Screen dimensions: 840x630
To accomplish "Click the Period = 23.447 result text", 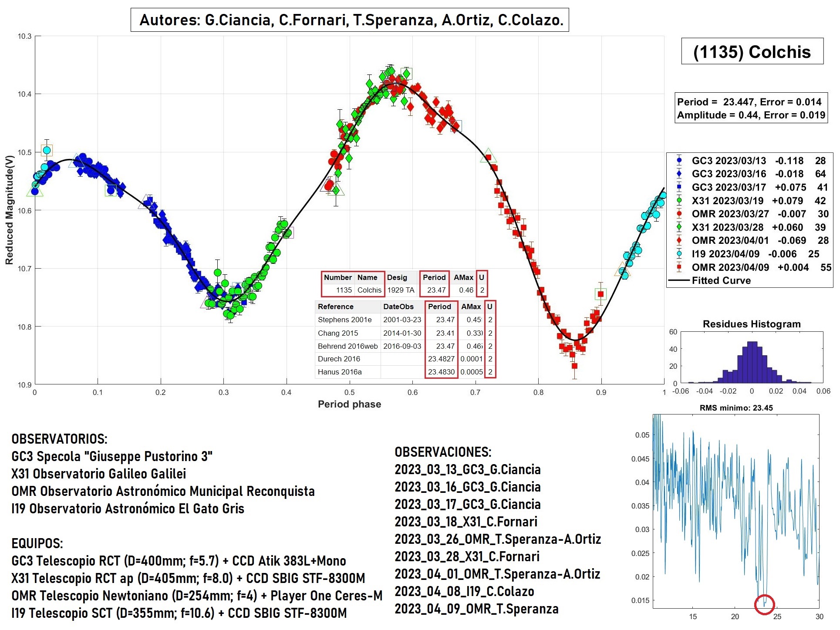I will tap(749, 102).
